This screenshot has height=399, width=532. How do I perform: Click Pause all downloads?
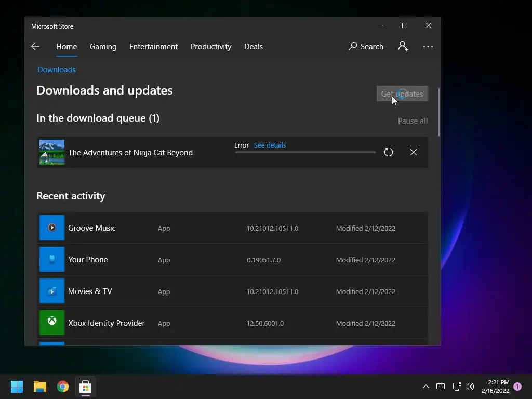[x=413, y=121]
